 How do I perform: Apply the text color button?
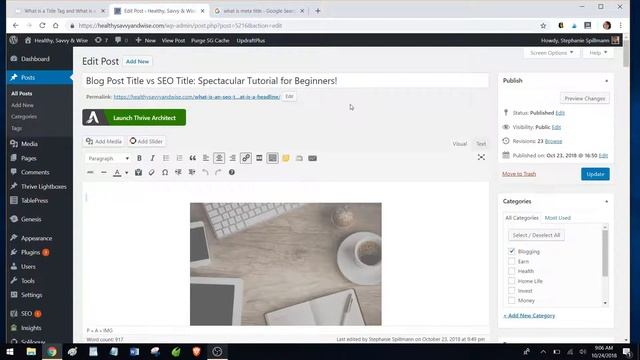pos(117,172)
